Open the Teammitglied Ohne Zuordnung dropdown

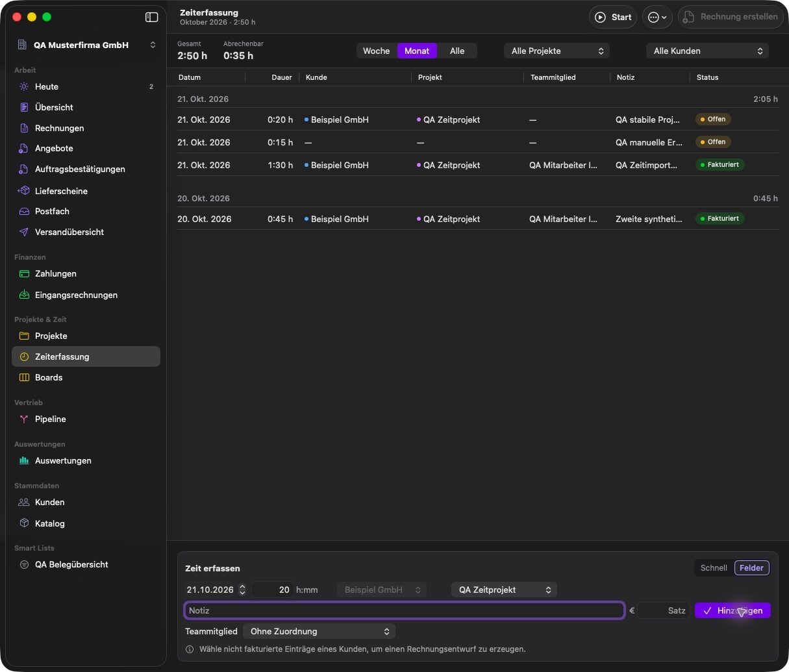[x=319, y=631]
